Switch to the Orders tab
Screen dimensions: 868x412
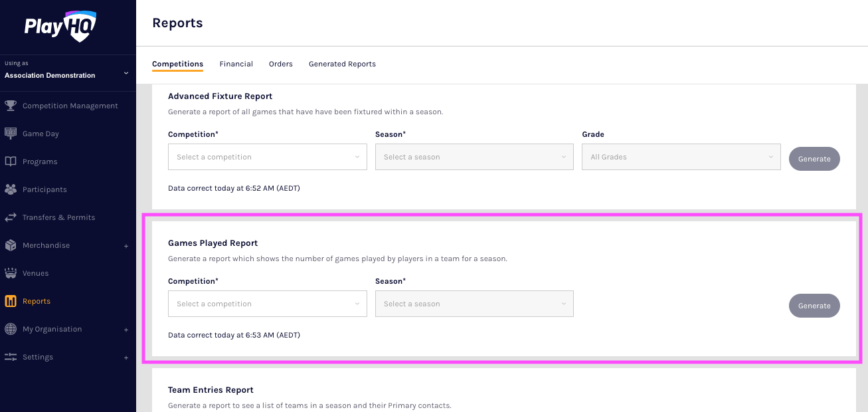pyautogui.click(x=281, y=64)
